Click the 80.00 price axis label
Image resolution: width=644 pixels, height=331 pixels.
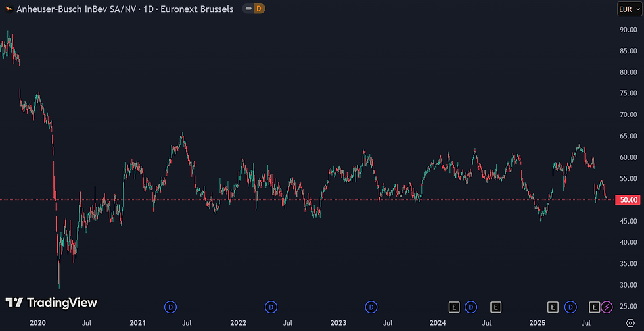tap(628, 72)
